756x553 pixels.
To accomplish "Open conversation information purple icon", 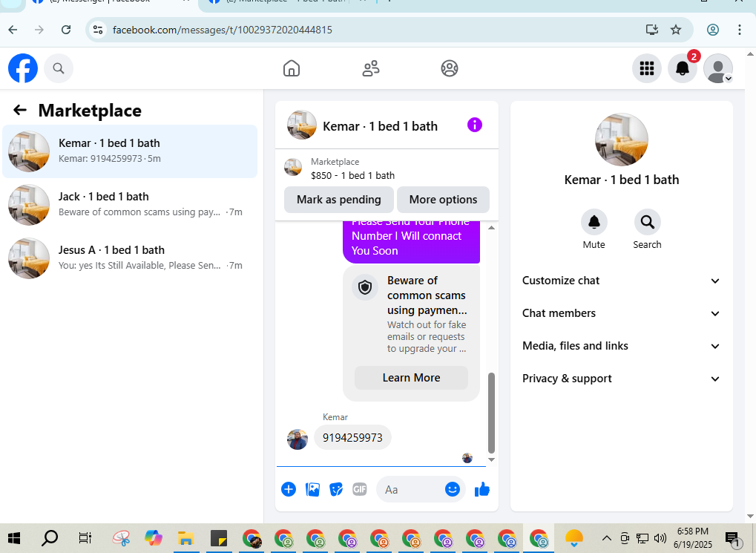I will coord(474,125).
